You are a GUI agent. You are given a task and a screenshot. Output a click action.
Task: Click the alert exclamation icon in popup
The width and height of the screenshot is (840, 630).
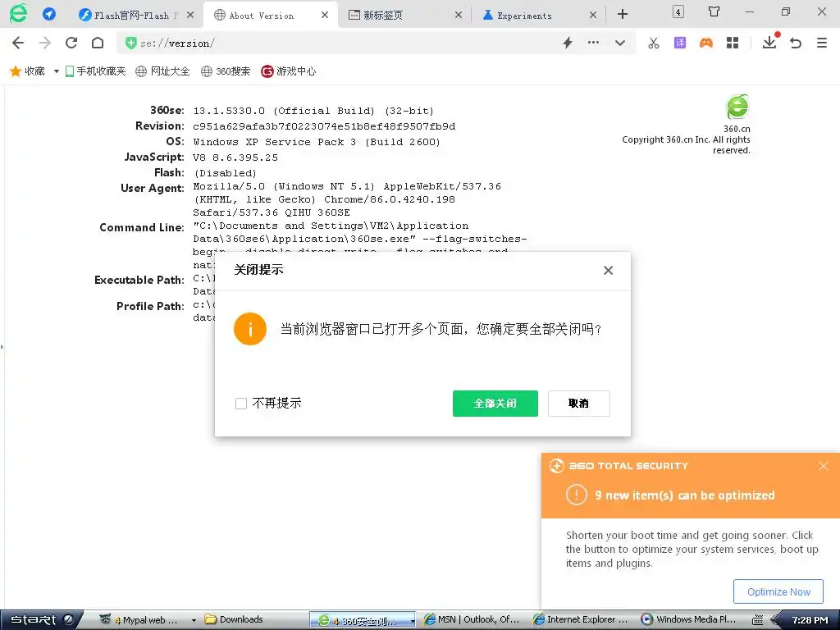tap(577, 495)
